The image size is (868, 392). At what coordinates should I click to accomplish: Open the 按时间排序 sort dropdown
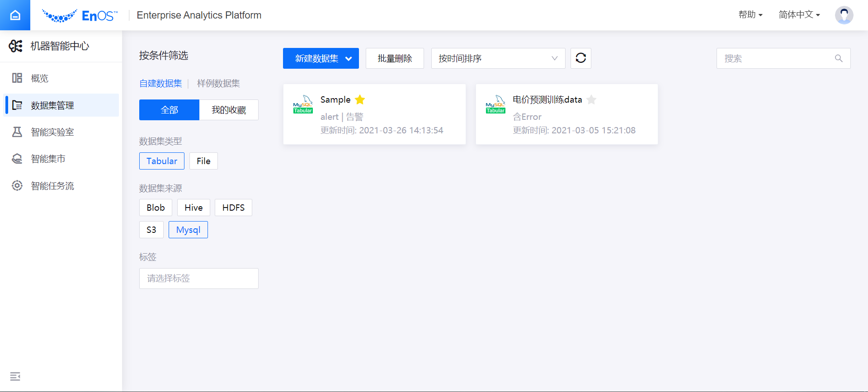point(498,58)
